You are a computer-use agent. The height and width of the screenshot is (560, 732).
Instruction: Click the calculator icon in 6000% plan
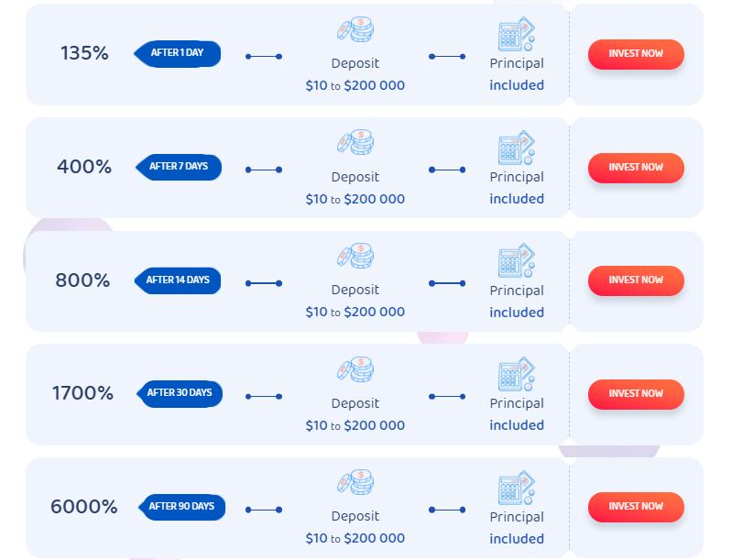click(x=517, y=488)
